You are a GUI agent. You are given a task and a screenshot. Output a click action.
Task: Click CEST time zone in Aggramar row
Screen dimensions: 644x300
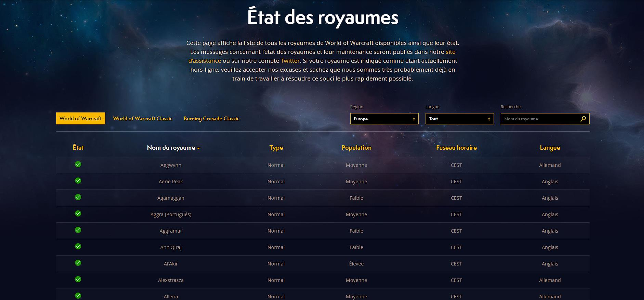(x=456, y=231)
